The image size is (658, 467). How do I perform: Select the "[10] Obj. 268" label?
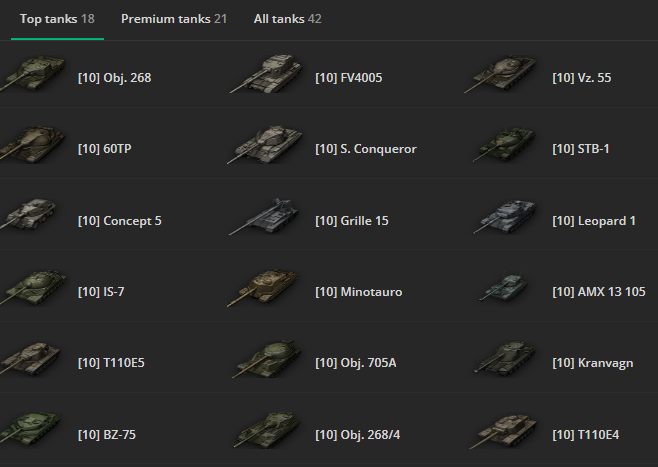115,78
